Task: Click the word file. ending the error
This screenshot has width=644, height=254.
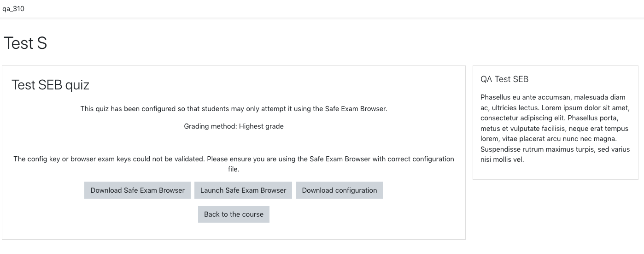Action: 234,169
